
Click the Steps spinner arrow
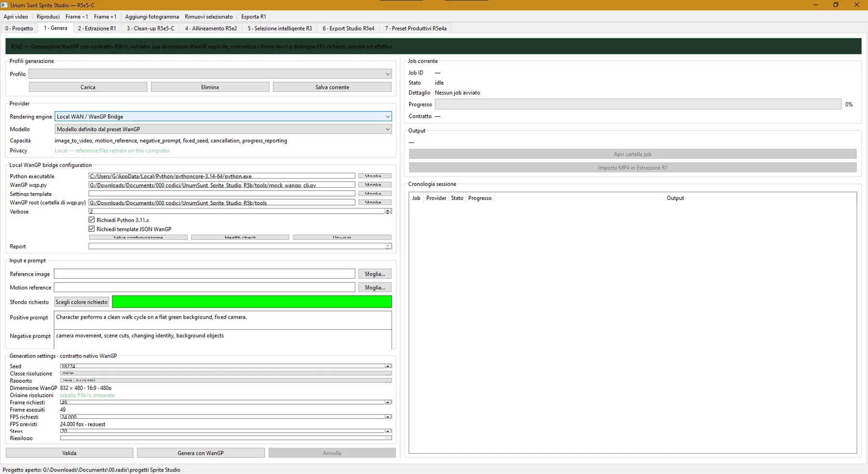pos(388,431)
